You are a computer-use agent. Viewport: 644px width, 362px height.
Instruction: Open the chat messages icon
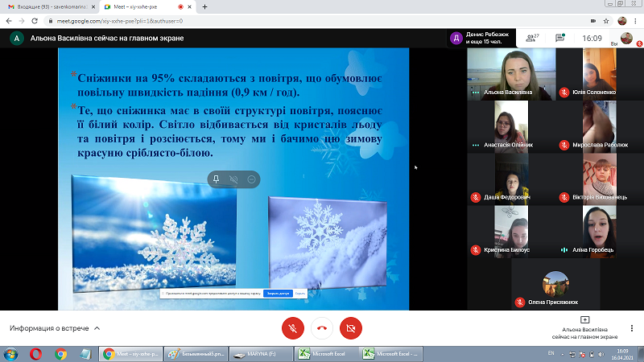point(560,38)
